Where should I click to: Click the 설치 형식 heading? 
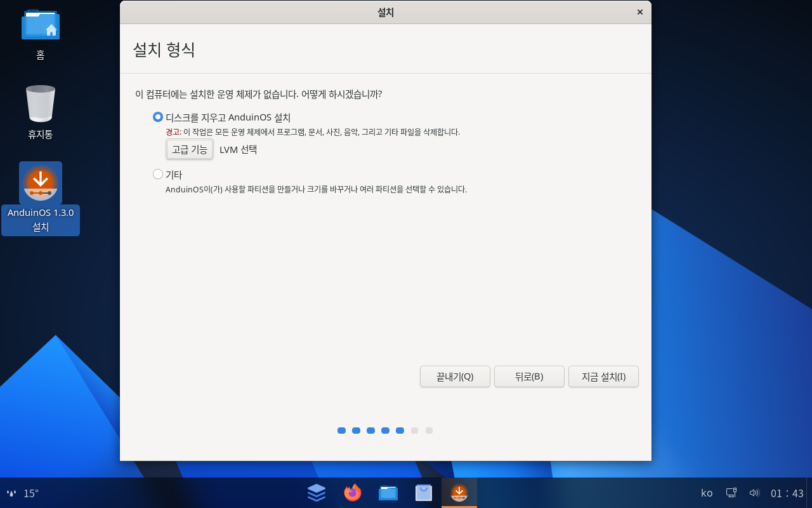click(x=164, y=50)
